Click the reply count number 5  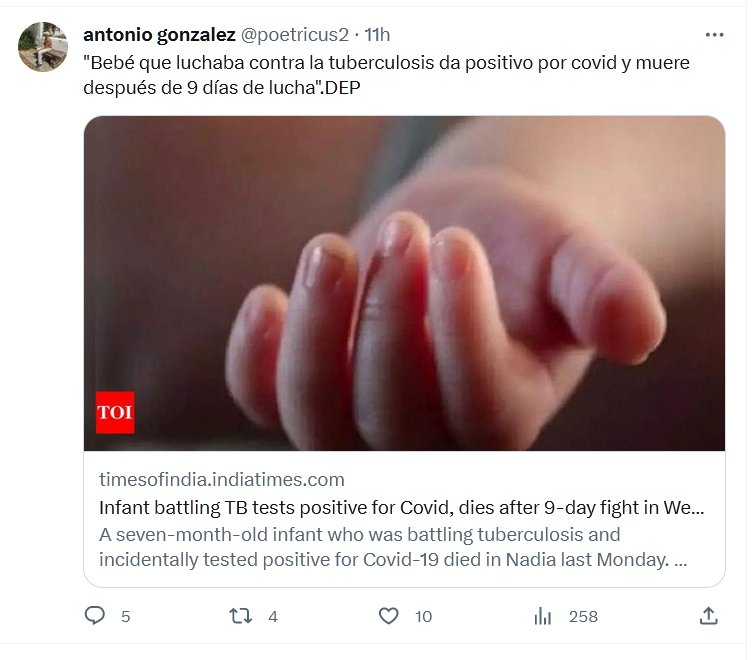[125, 617]
